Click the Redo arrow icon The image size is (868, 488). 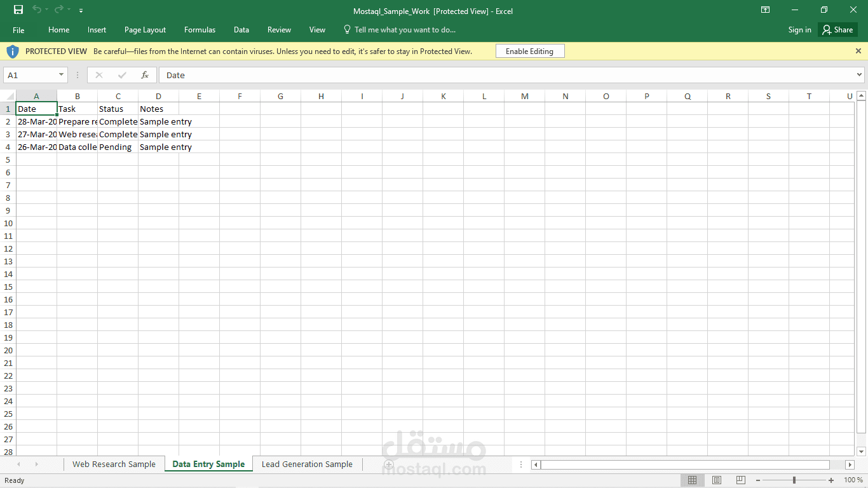[x=59, y=10]
